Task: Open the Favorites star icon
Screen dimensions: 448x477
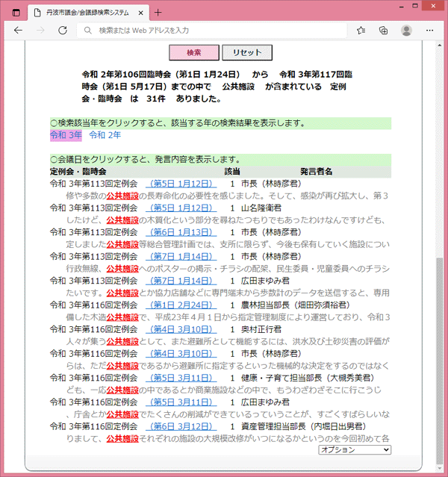Action: [361, 30]
